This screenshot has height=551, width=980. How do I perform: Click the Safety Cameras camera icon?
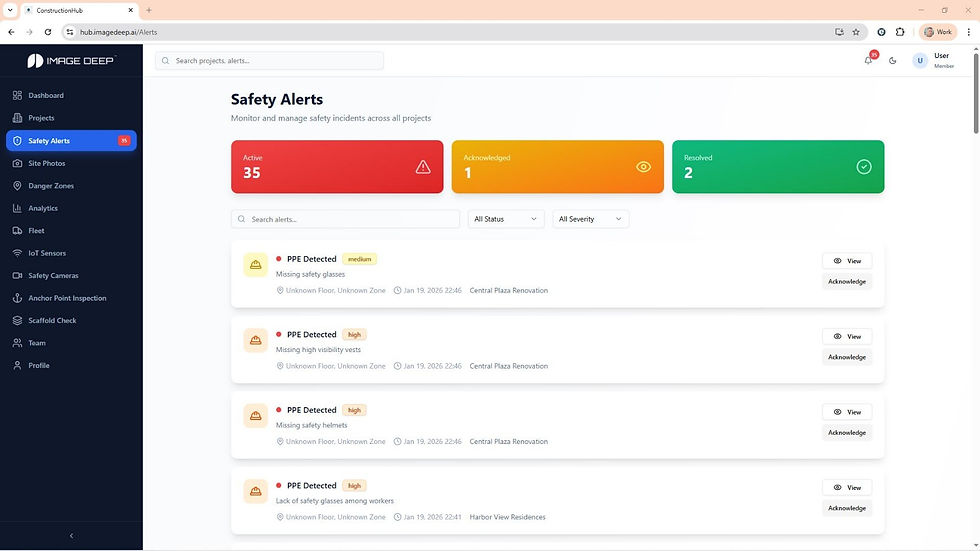pyautogui.click(x=17, y=276)
